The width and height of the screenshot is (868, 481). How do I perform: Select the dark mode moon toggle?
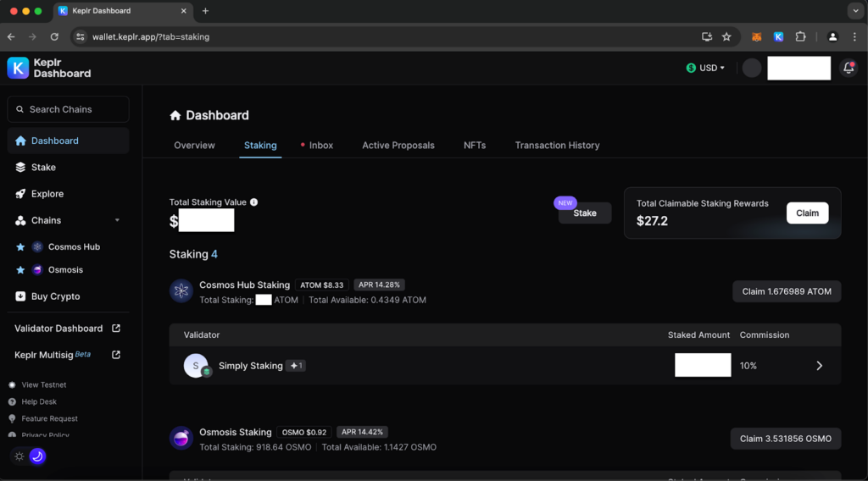(37, 456)
